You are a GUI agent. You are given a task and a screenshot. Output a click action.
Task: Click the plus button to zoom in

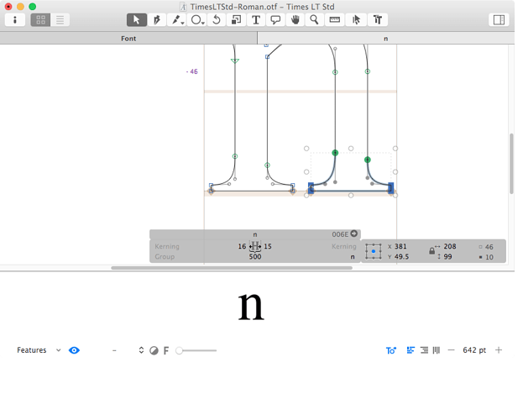[x=499, y=350]
